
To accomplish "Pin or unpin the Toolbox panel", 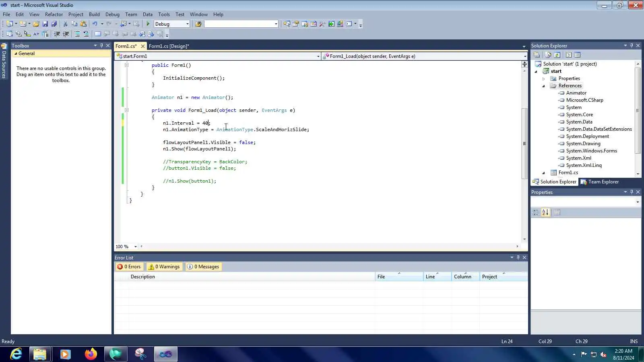I will pos(101,45).
